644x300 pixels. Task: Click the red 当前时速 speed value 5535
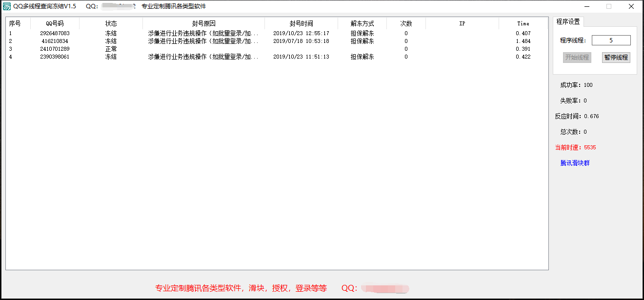(589, 147)
